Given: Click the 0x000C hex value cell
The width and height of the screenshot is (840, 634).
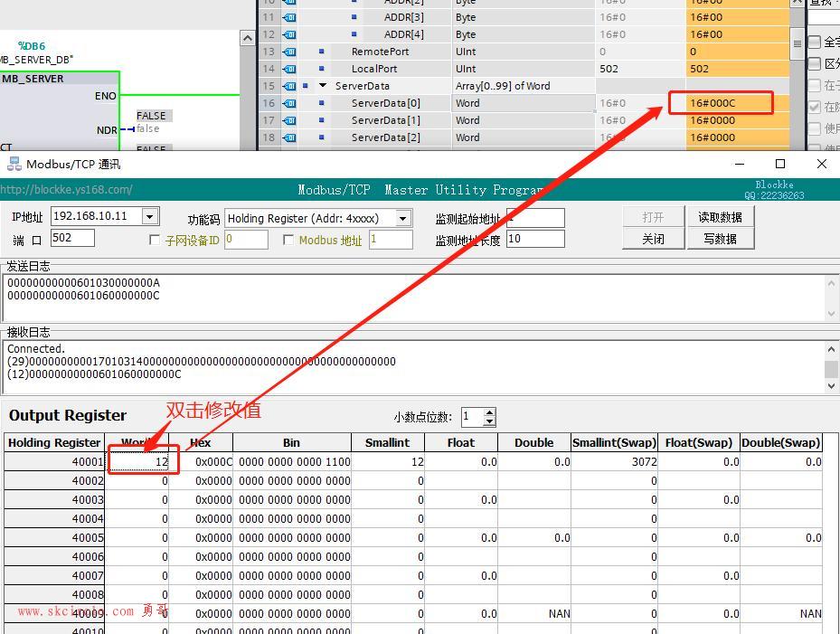Looking at the screenshot, I should click(x=201, y=461).
